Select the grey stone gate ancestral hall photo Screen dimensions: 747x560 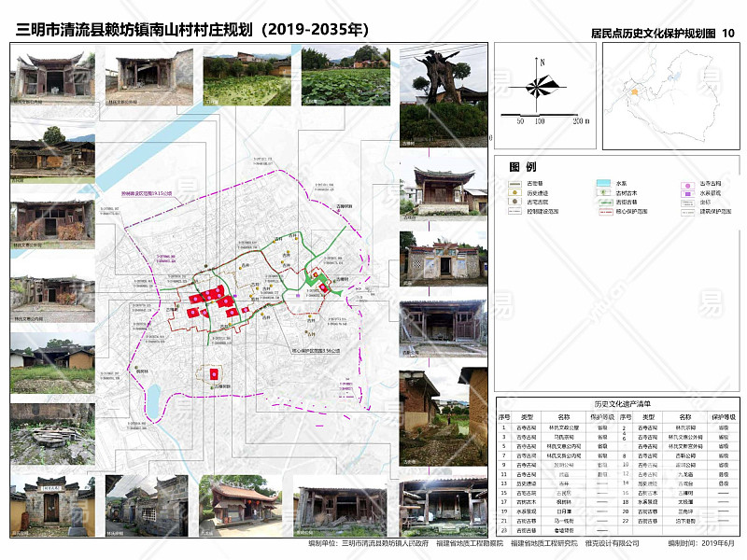[x=52, y=506]
